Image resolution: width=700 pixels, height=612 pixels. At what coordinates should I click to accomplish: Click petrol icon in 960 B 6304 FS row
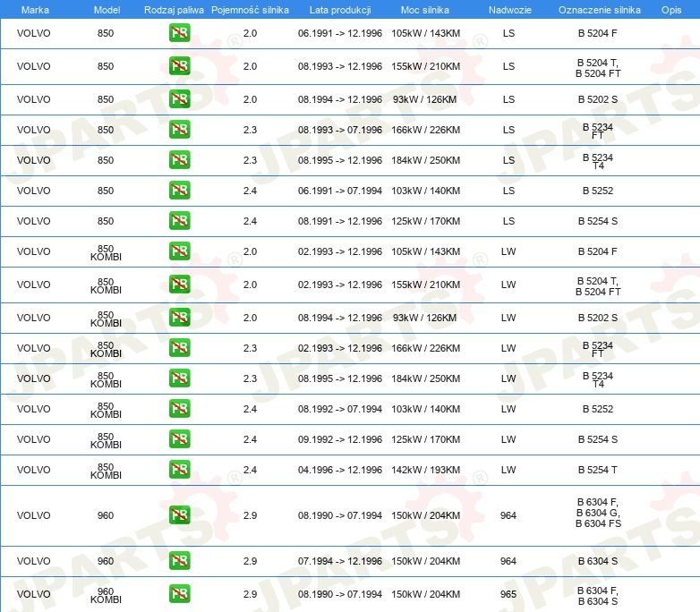coord(179,515)
